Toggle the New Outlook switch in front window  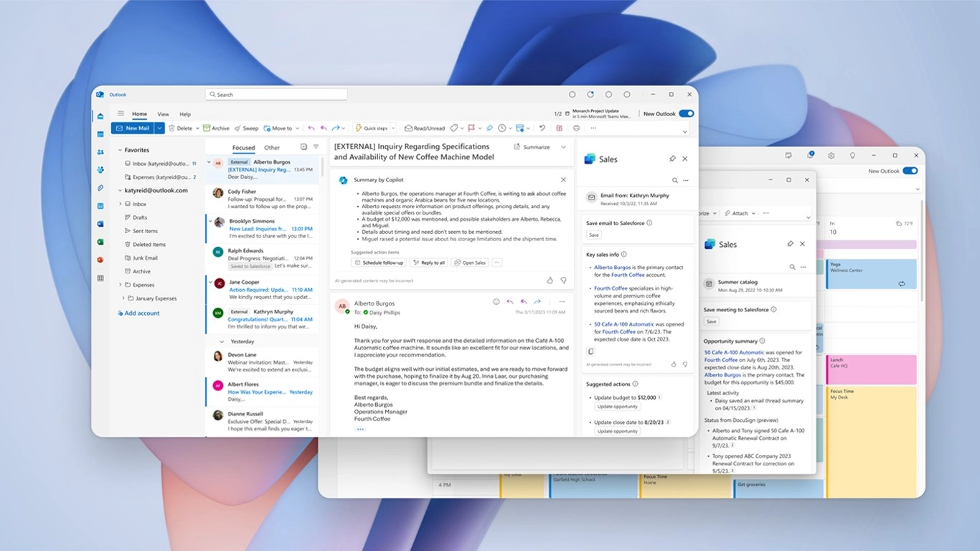[686, 114]
